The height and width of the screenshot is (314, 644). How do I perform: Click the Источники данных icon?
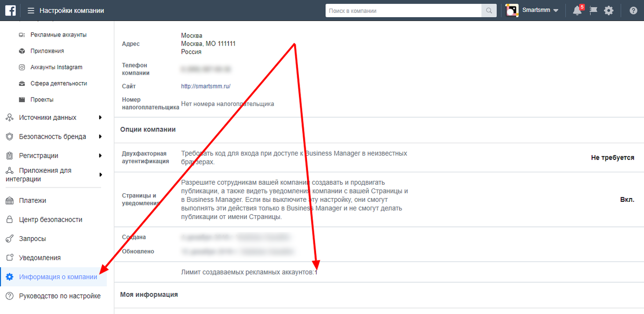(9, 118)
